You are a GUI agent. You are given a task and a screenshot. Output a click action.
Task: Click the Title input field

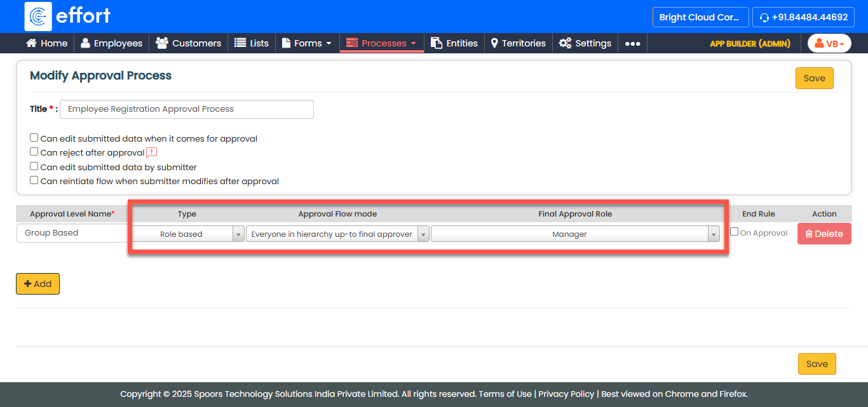186,109
